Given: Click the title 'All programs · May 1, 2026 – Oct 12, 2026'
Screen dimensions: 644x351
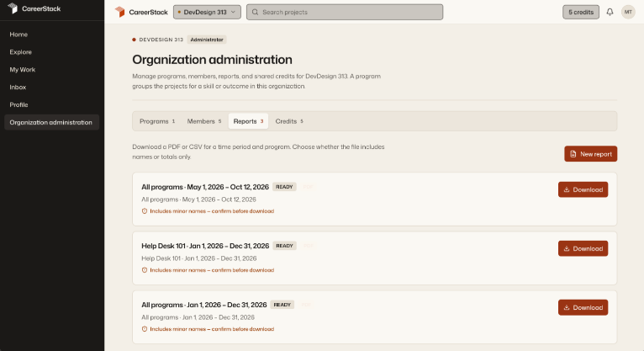Looking at the screenshot, I should pyautogui.click(x=205, y=187).
